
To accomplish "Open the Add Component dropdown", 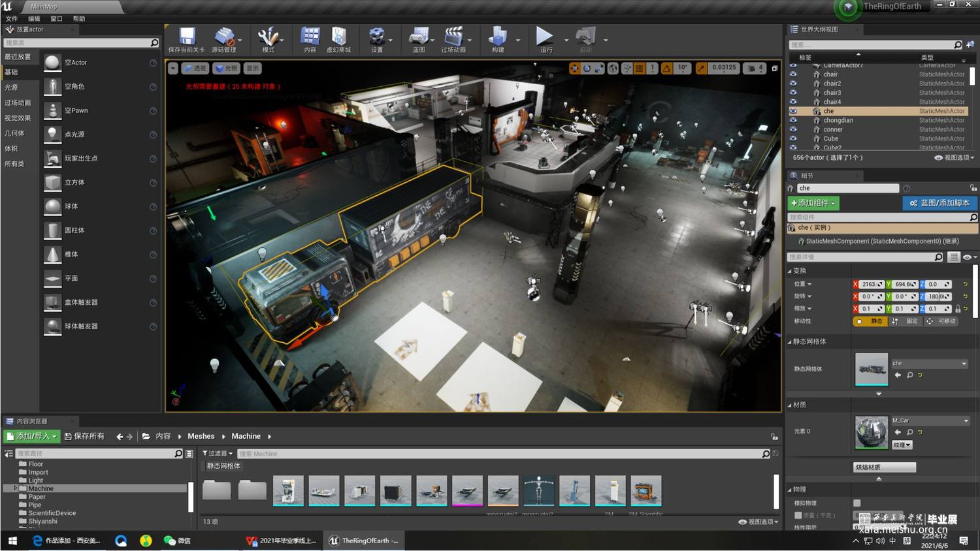I will pyautogui.click(x=813, y=204).
